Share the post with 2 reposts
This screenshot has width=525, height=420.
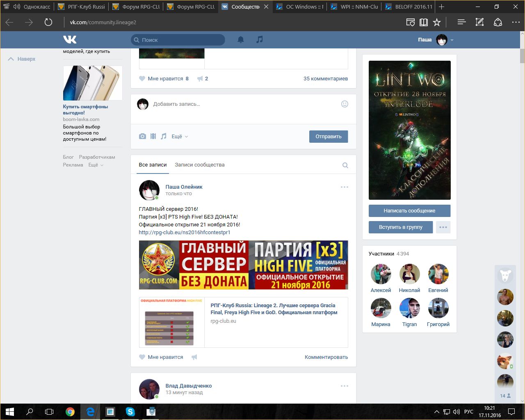[x=200, y=79]
